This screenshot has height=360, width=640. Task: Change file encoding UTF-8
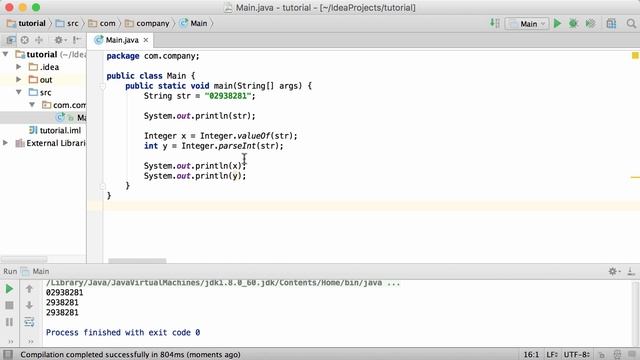[576, 355]
